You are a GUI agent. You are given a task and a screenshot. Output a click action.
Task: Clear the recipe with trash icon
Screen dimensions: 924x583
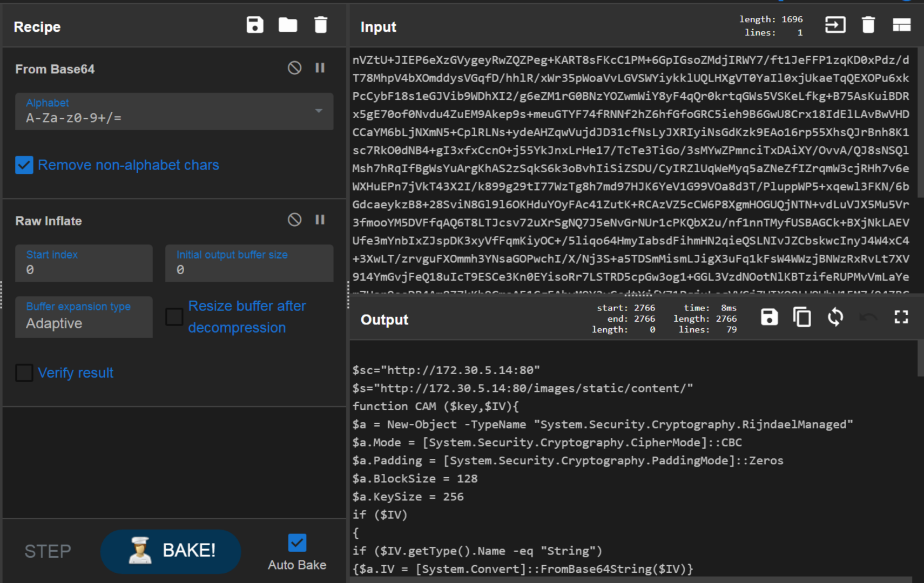[321, 25]
